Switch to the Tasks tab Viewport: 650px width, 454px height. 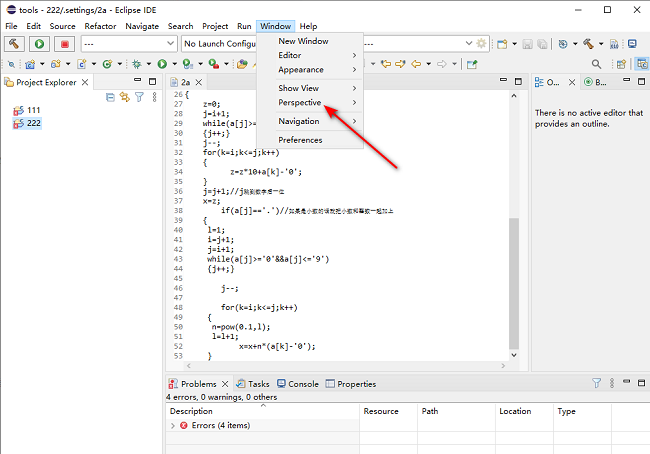click(x=258, y=383)
